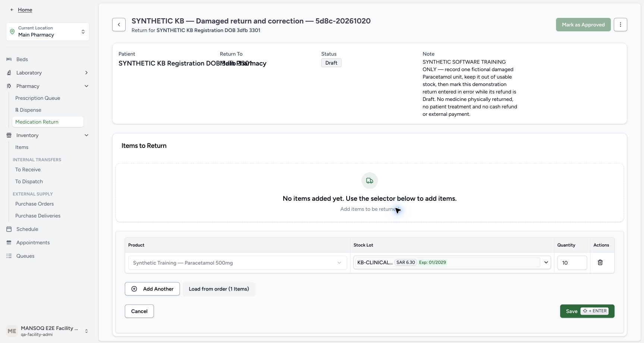This screenshot has width=644, height=343.
Task: Open Purchase Deliveries
Action: pyautogui.click(x=38, y=216)
